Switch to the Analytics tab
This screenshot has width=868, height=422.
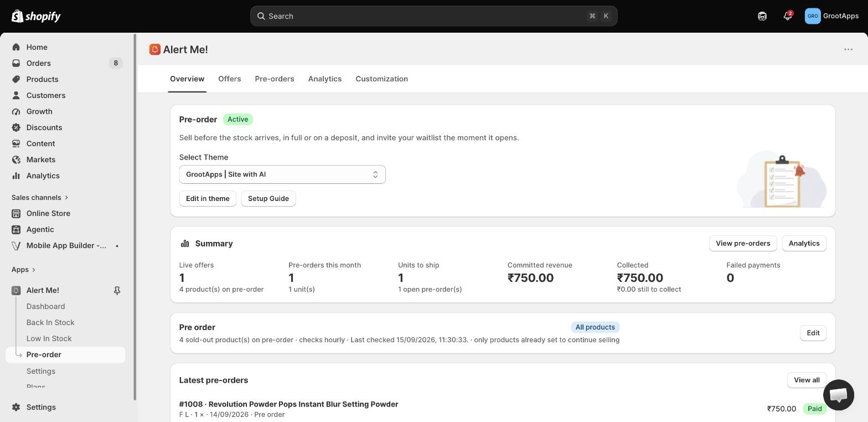[x=325, y=79]
